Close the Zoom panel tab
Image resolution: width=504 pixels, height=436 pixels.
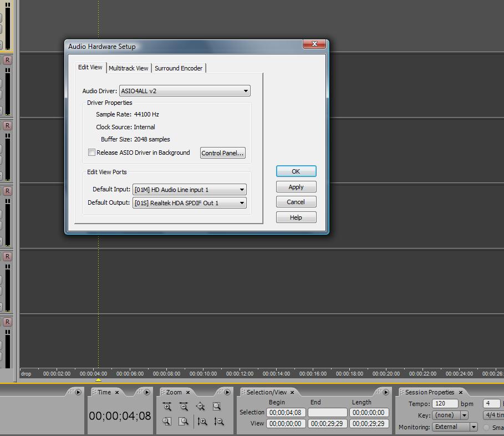pyautogui.click(x=188, y=393)
